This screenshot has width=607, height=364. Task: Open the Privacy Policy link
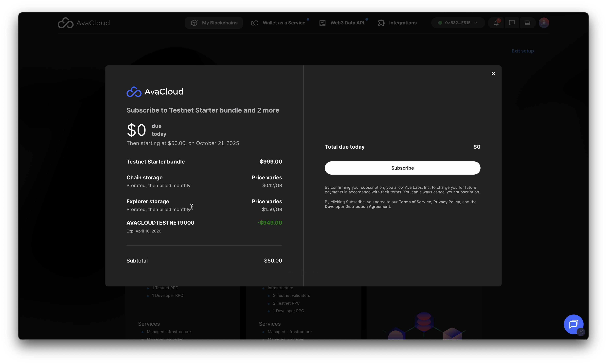pyautogui.click(x=446, y=202)
